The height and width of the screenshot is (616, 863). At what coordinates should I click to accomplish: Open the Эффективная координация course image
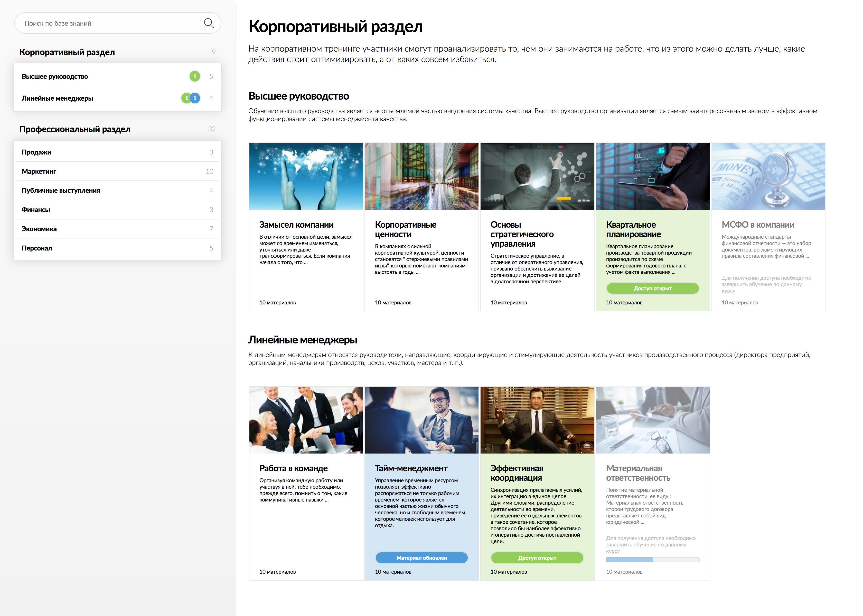(537, 420)
